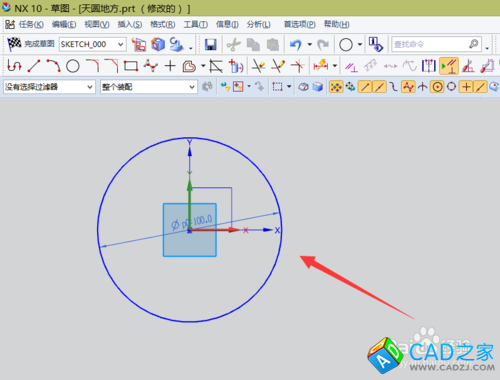Open the 插入(S) menu
Viewport: 500px width, 380px height.
130,24
